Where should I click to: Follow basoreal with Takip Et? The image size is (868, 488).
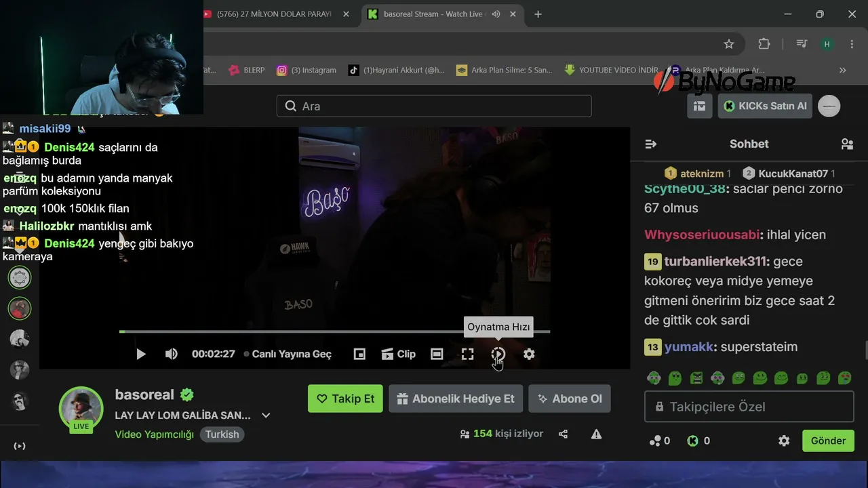pyautogui.click(x=345, y=399)
